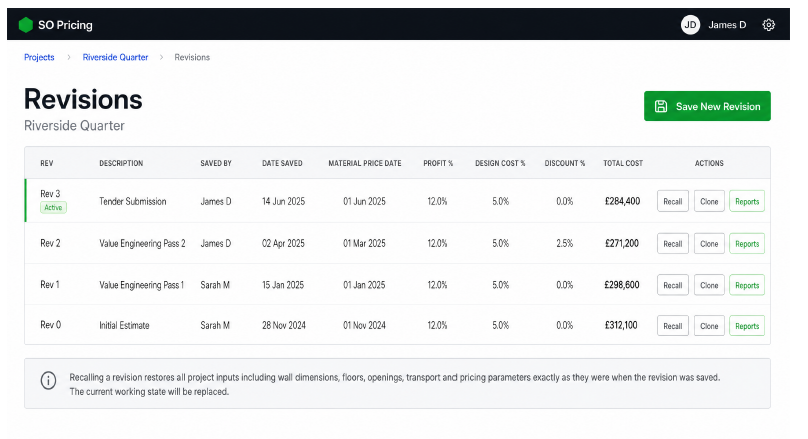
Task: Click the Save New Revision button
Action: 707,106
